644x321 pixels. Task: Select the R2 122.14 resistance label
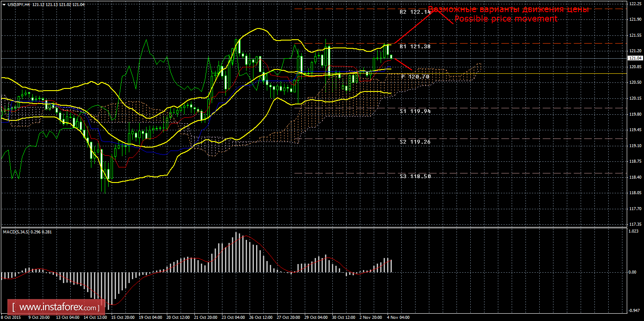click(415, 12)
